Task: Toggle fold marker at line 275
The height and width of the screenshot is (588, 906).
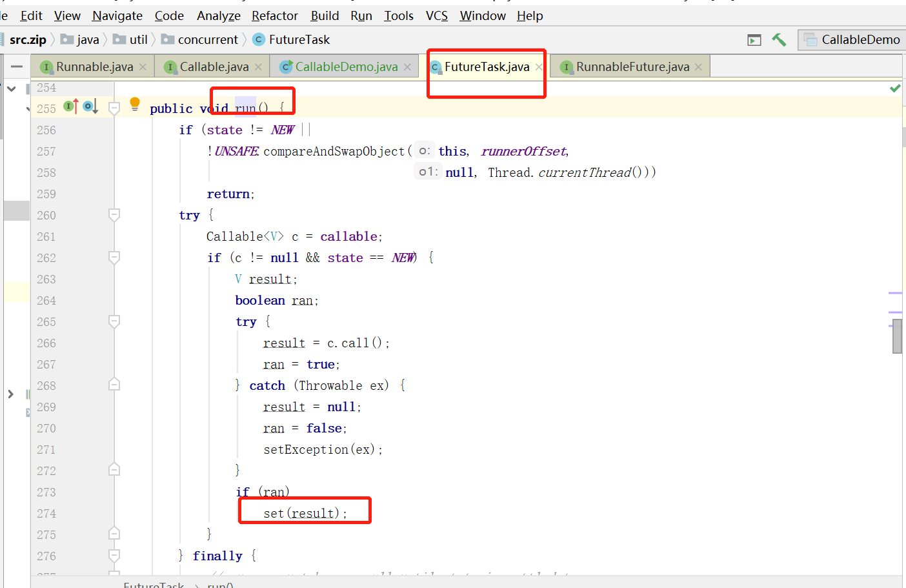Action: pyautogui.click(x=114, y=533)
